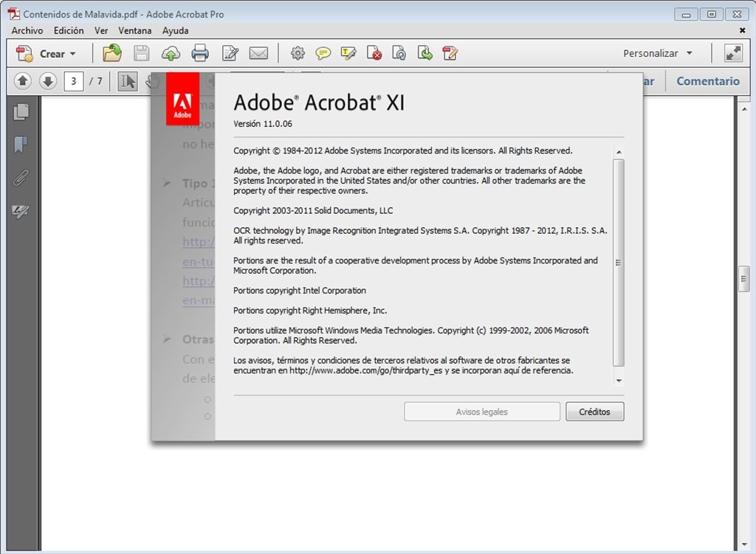Click the 'Adobe Acrobat XI' heading
The height and width of the screenshot is (554, 756).
click(319, 103)
